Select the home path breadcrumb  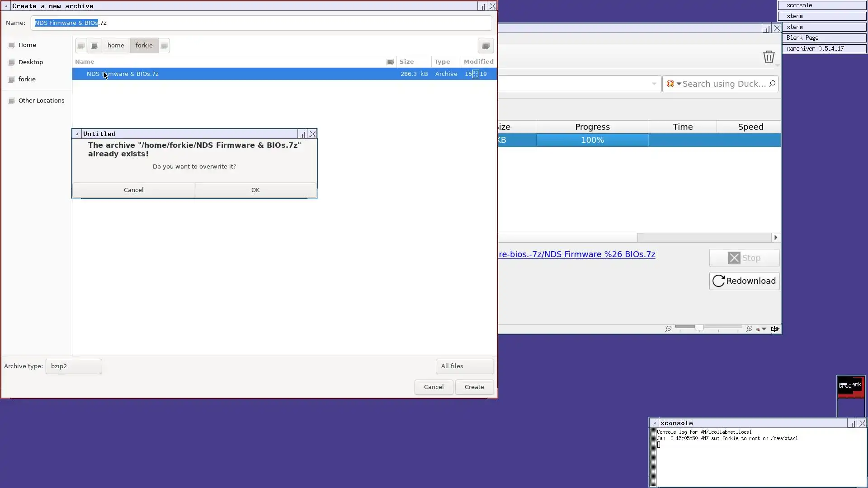point(116,46)
